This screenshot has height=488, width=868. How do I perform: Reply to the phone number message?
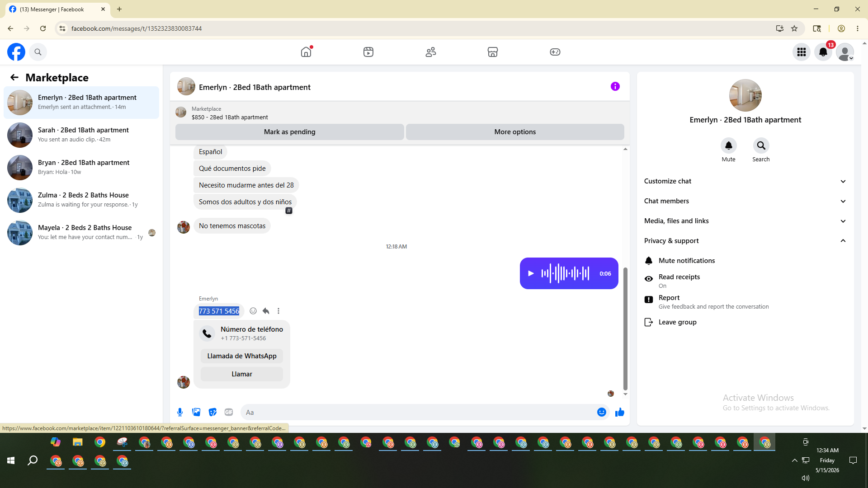pyautogui.click(x=266, y=311)
